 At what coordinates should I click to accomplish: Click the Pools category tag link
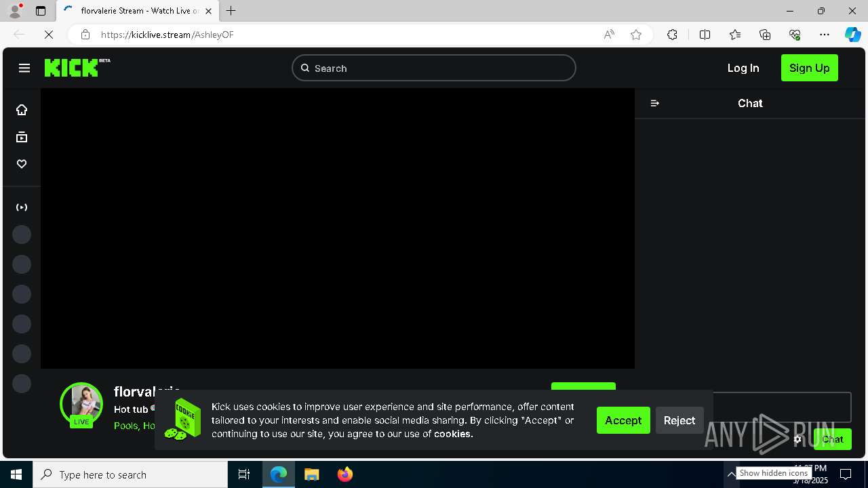(x=127, y=426)
